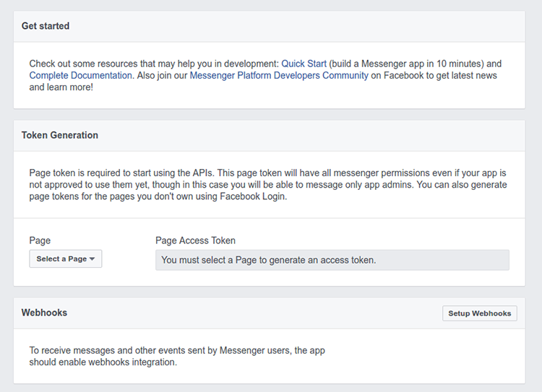Click the Token Generation section header
The image size is (542, 392).
(60, 135)
